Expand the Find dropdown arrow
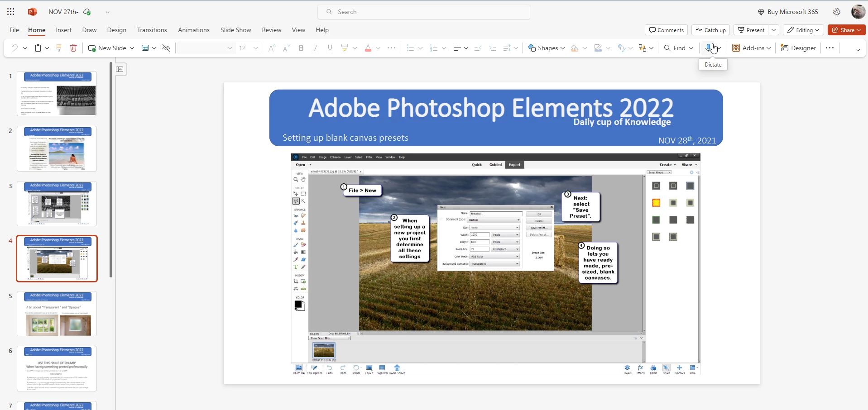This screenshot has height=410, width=868. tap(691, 48)
